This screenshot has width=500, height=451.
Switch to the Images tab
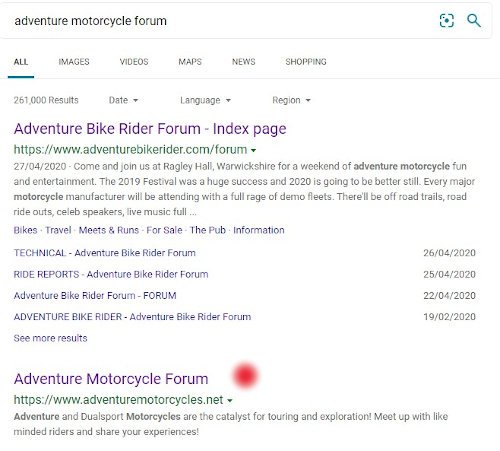point(74,62)
